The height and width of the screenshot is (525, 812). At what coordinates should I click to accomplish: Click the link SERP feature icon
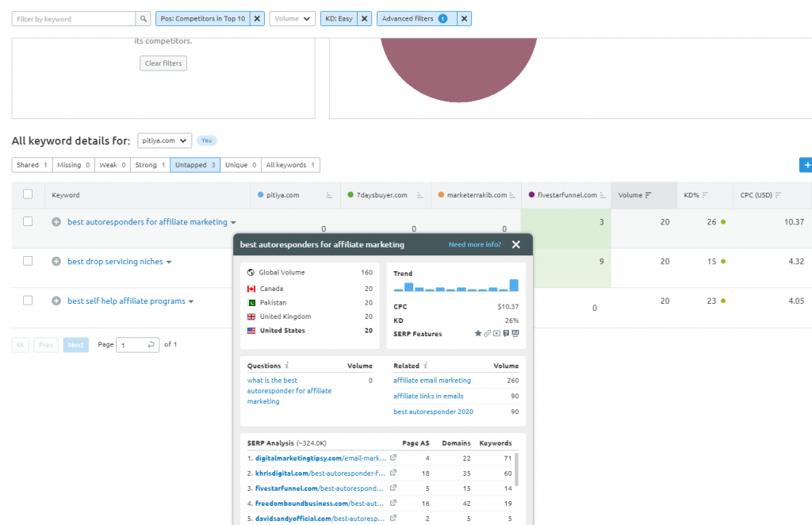tap(488, 333)
